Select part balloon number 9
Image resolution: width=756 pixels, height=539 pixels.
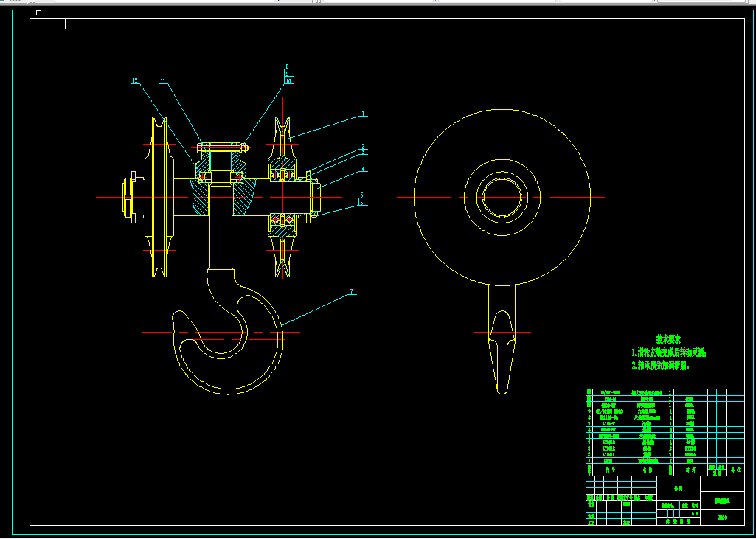(x=287, y=74)
